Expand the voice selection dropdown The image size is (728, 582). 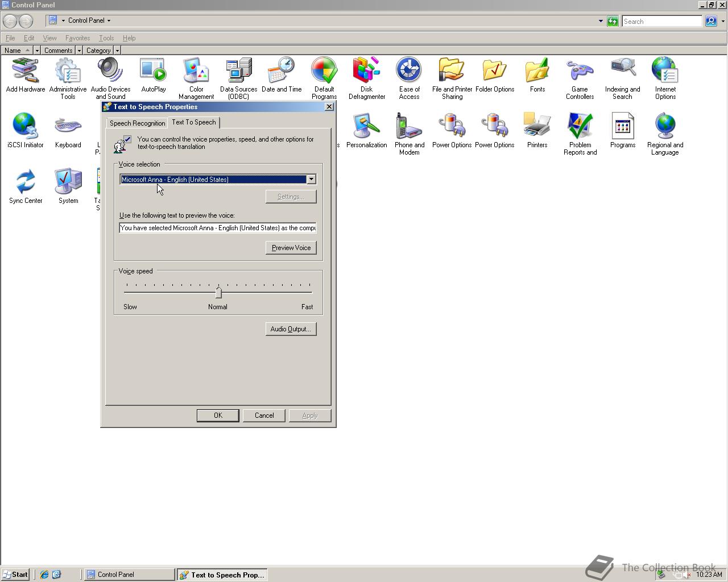coord(311,180)
